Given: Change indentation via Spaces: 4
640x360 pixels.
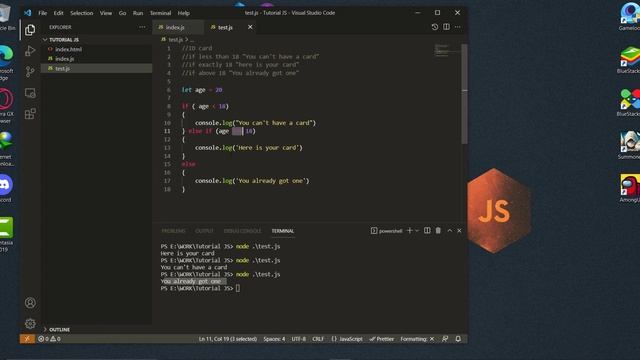Looking at the screenshot, I should [x=274, y=339].
